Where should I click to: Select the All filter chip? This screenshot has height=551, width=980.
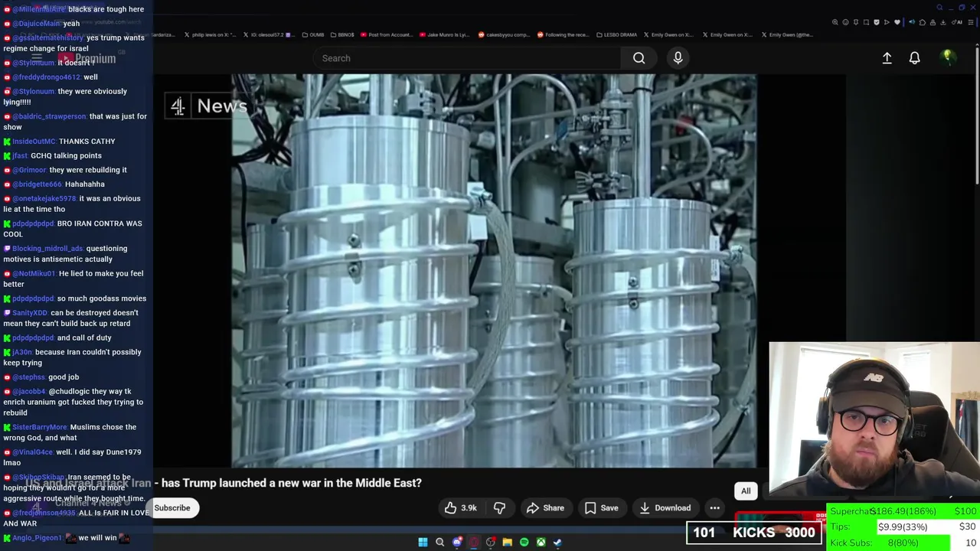coord(746,491)
